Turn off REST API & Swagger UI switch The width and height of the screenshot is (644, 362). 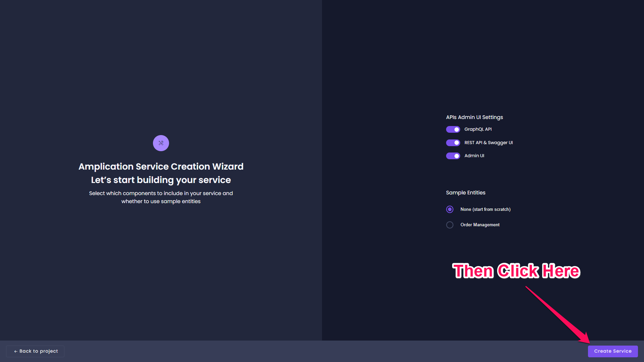coord(453,143)
